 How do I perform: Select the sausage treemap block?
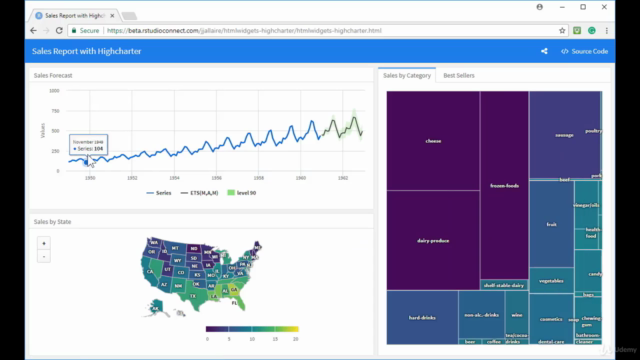point(564,135)
